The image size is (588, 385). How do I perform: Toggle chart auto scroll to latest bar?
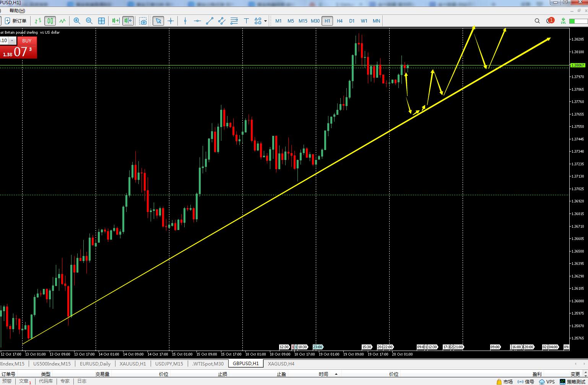(115, 21)
